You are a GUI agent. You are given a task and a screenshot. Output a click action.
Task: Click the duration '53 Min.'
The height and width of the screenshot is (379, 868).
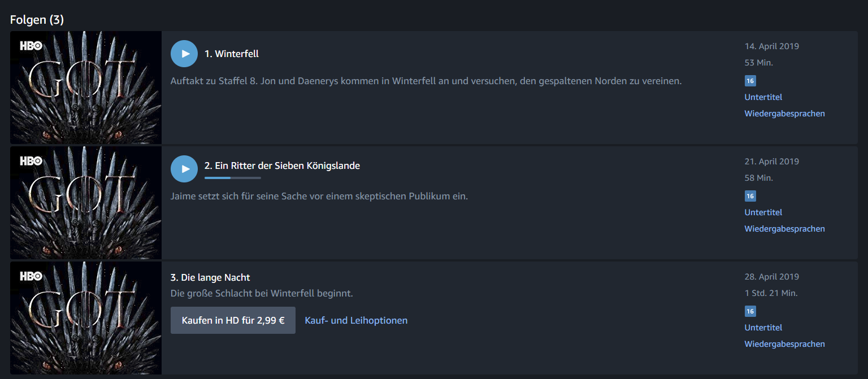[x=759, y=63]
